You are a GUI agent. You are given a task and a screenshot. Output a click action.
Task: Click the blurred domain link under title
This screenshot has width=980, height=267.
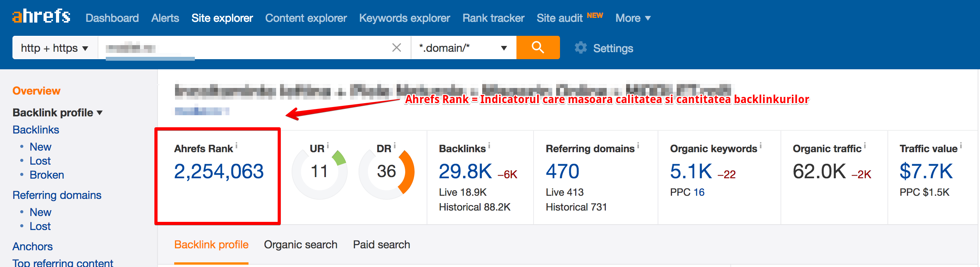(x=202, y=111)
